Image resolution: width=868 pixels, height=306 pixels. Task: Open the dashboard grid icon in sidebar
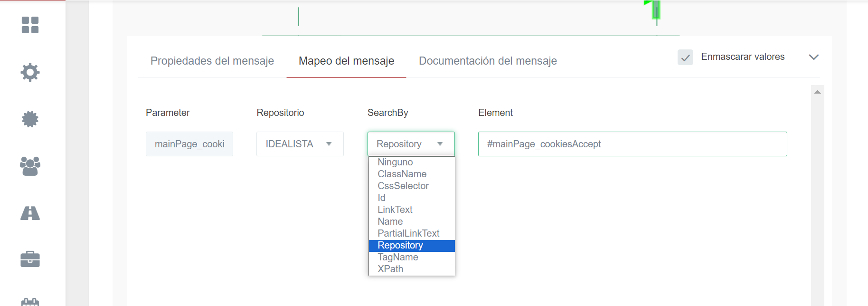click(x=30, y=25)
